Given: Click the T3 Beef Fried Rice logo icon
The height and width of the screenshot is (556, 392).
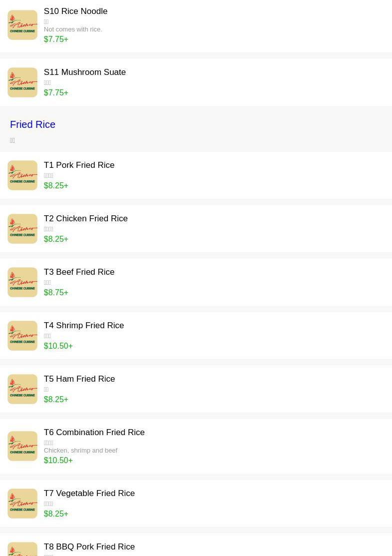Looking at the screenshot, I should [22, 282].
